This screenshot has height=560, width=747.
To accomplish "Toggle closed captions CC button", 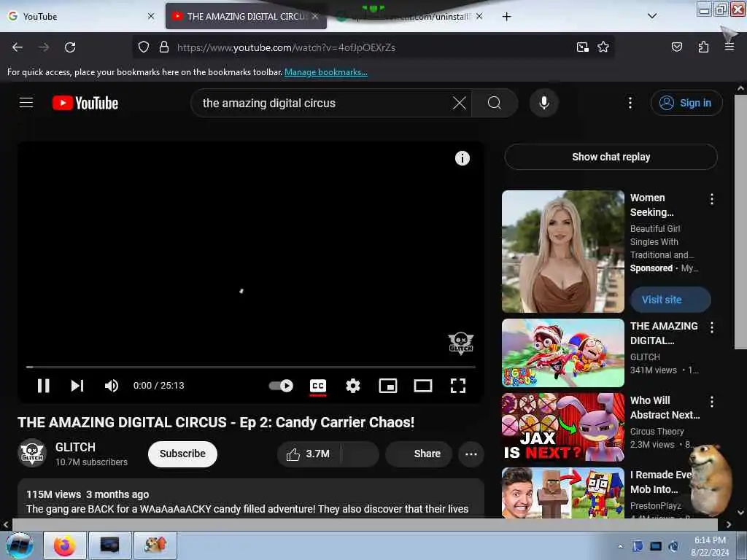I will point(318,386).
